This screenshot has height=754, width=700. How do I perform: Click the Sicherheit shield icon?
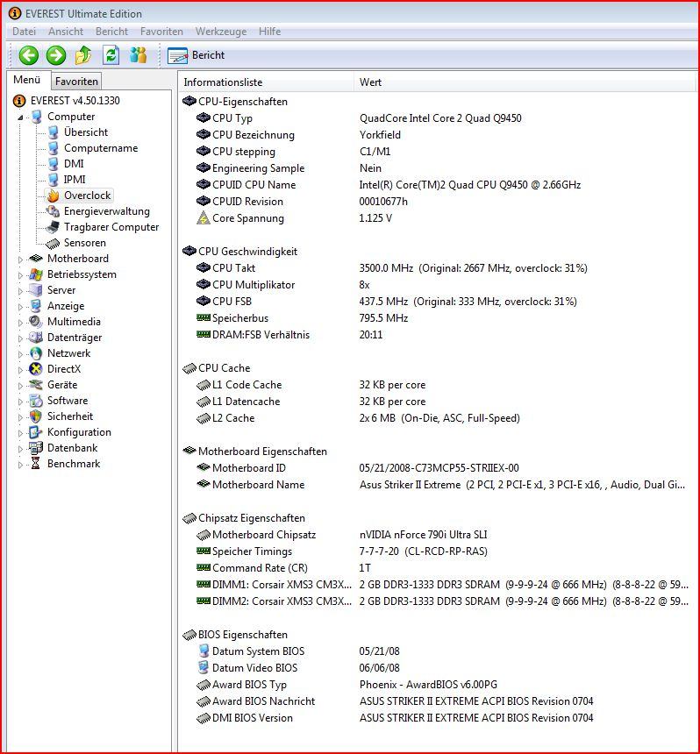36,416
